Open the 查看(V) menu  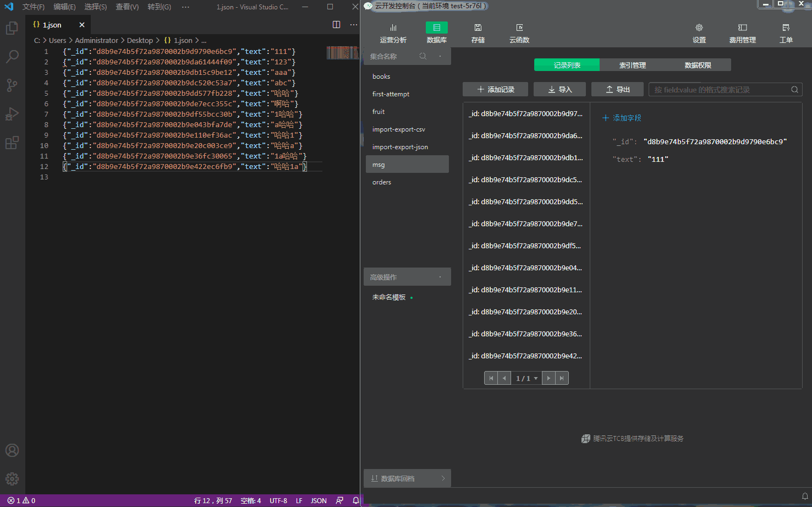[127, 7]
